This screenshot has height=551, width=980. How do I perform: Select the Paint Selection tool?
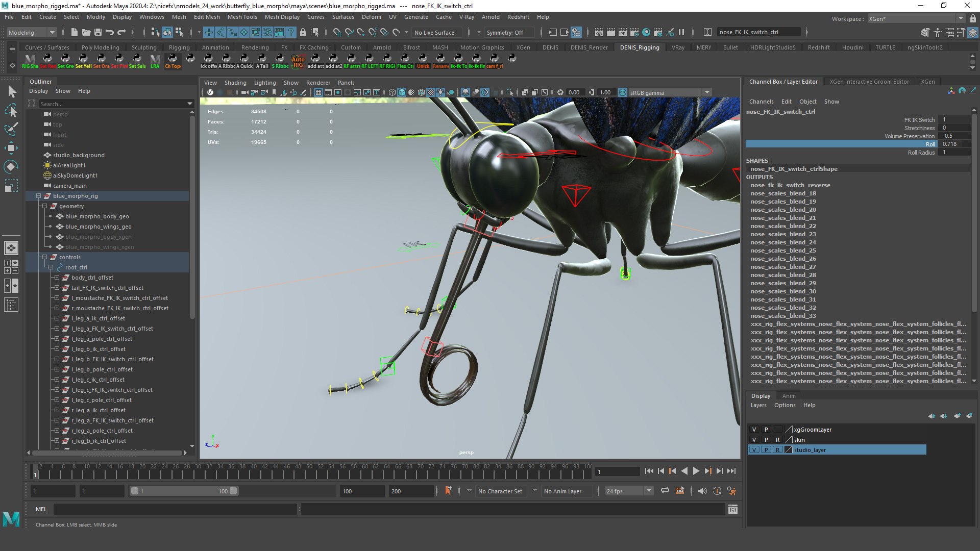[x=11, y=129]
